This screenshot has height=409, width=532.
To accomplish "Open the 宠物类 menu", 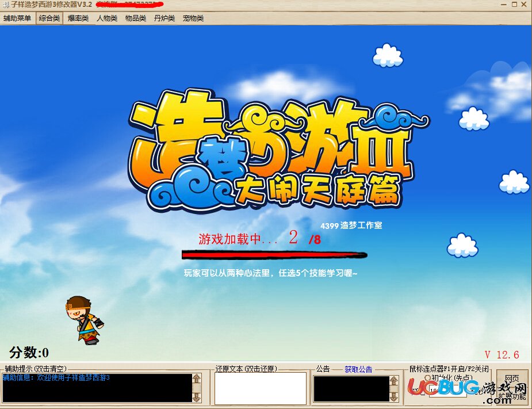I will point(193,18).
